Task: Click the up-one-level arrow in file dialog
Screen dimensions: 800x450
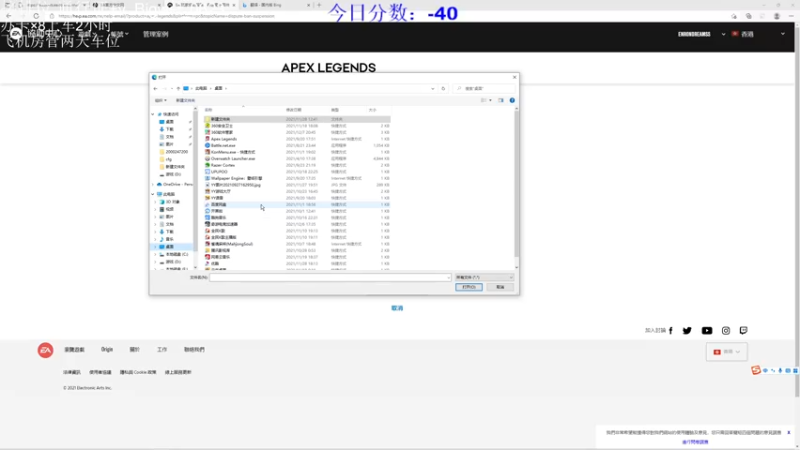Action: [178, 88]
